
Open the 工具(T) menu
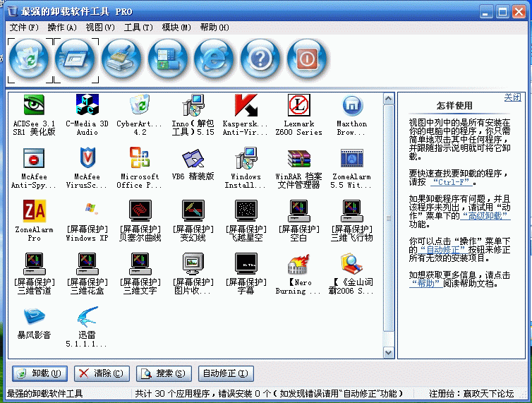(x=138, y=28)
